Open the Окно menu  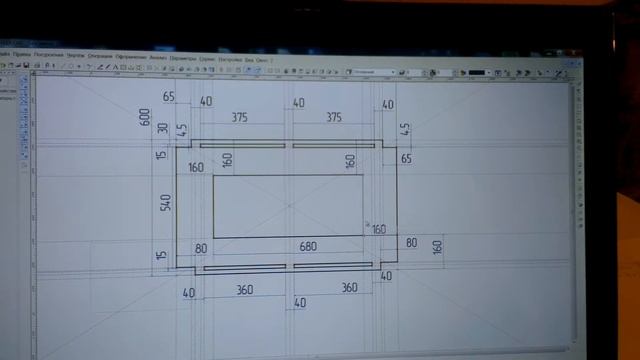tap(261, 60)
